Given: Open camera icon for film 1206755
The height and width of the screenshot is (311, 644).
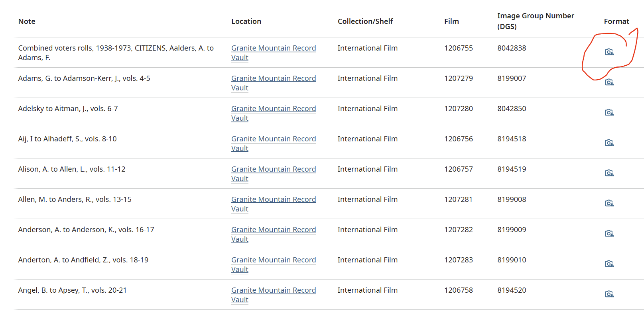Looking at the screenshot, I should click(x=609, y=52).
